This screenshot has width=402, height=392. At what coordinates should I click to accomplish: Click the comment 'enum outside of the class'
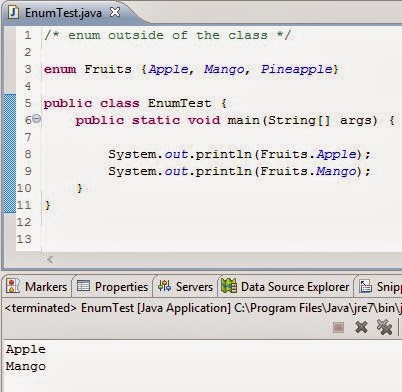pyautogui.click(x=168, y=35)
